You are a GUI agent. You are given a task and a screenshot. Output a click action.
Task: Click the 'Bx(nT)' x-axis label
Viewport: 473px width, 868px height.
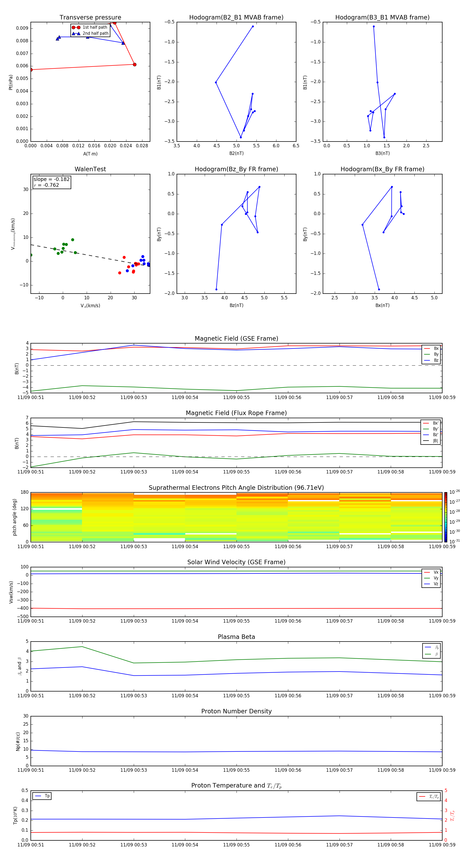[382, 305]
